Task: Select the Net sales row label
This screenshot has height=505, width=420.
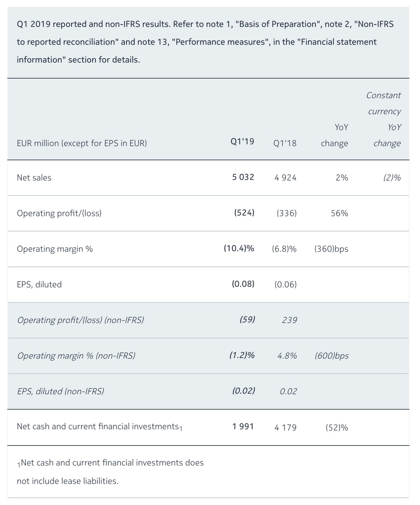Action: (34, 178)
